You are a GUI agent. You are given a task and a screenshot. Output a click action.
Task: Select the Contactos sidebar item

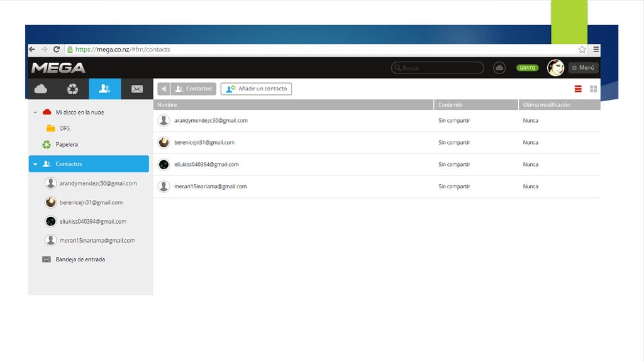point(89,164)
